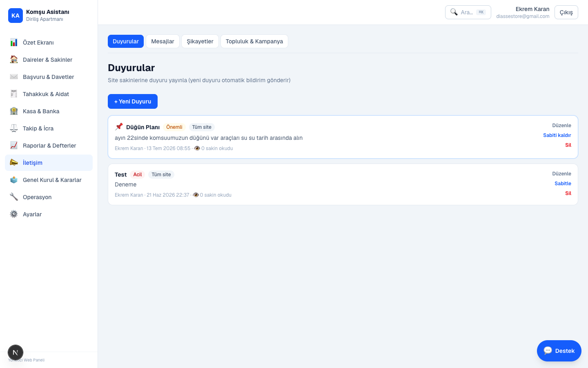The width and height of the screenshot is (588, 368).
Task: Open Operasyon menu item
Action: click(49, 197)
